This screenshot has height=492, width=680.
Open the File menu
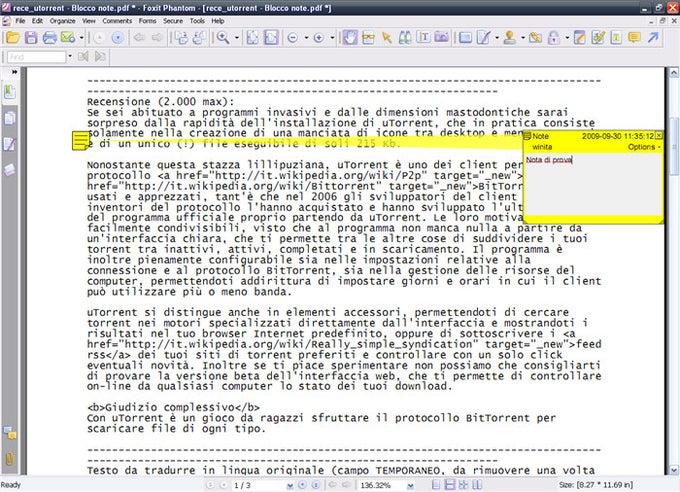20,21
